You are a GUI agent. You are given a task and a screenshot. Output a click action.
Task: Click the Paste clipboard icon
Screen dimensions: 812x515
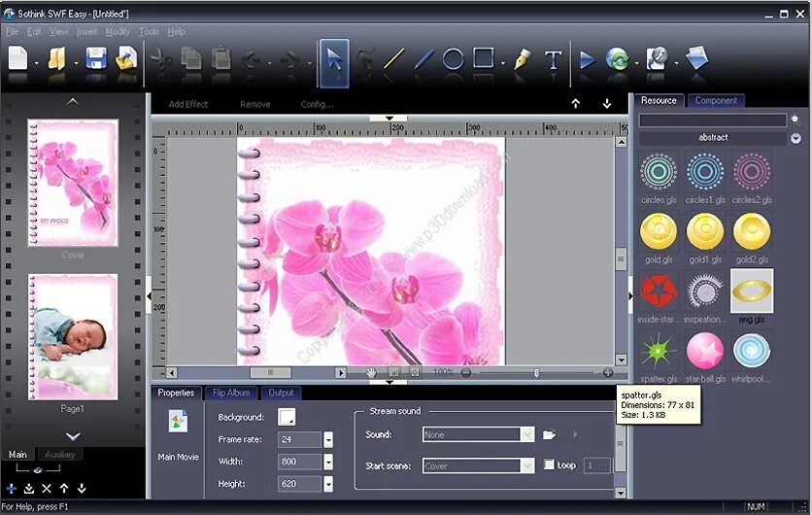point(221,58)
